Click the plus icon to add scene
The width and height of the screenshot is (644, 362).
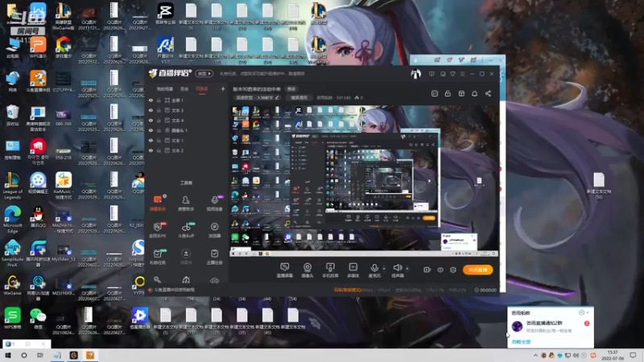tap(223, 88)
